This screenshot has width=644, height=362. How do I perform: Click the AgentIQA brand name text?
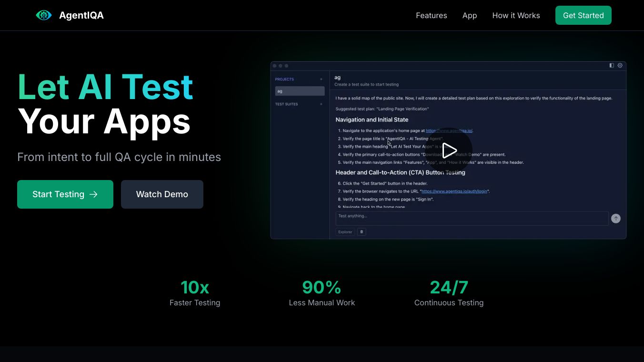click(81, 15)
